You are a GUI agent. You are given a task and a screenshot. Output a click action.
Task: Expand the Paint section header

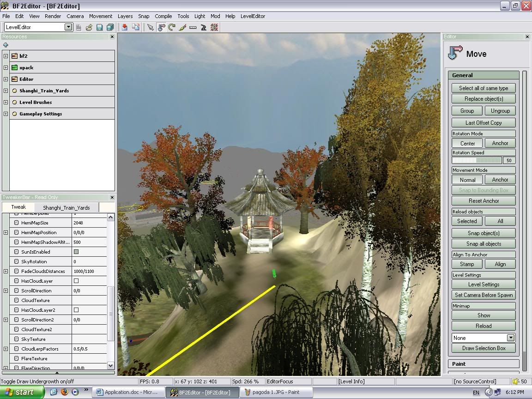[x=484, y=364]
